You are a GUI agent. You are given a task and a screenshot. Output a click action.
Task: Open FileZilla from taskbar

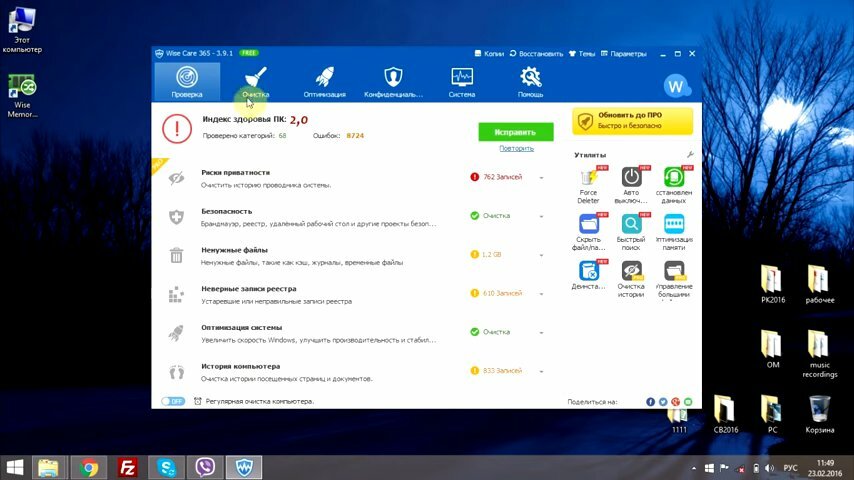(x=127, y=467)
